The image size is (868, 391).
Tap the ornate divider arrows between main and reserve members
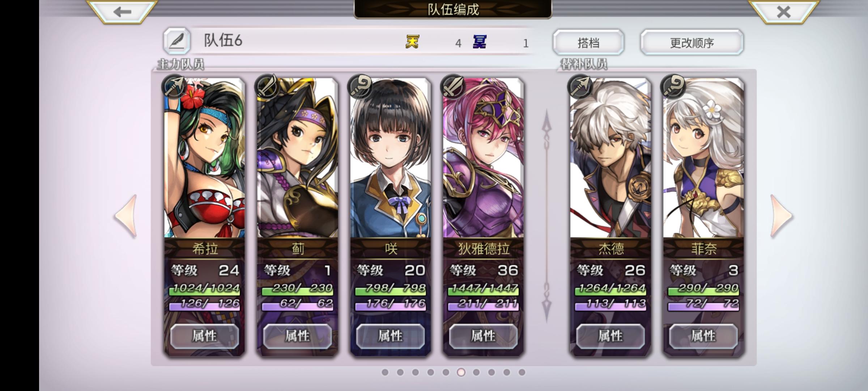coord(546,216)
